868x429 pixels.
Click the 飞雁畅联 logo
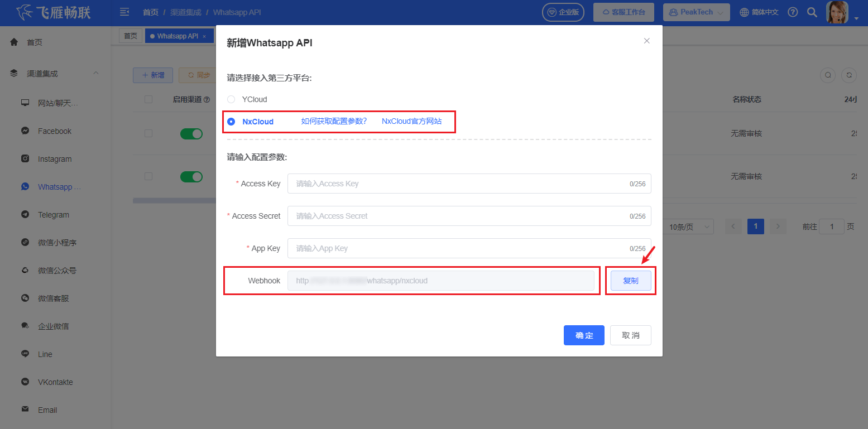(54, 12)
